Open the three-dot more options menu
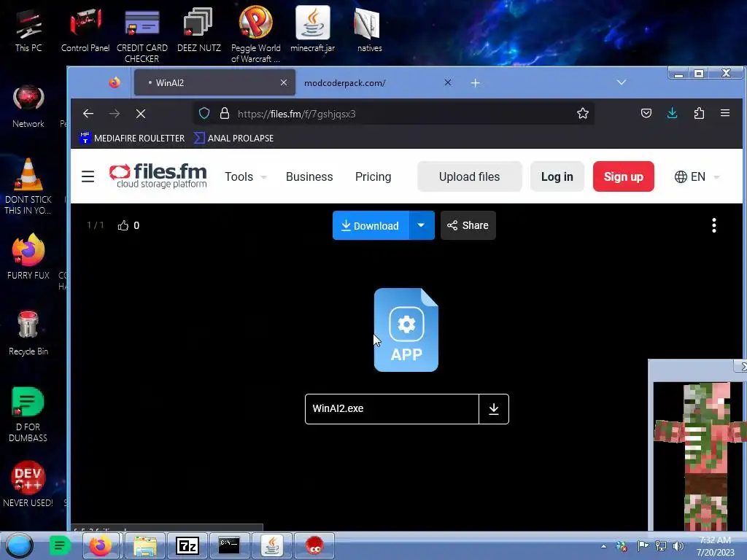747x560 pixels. click(x=713, y=225)
